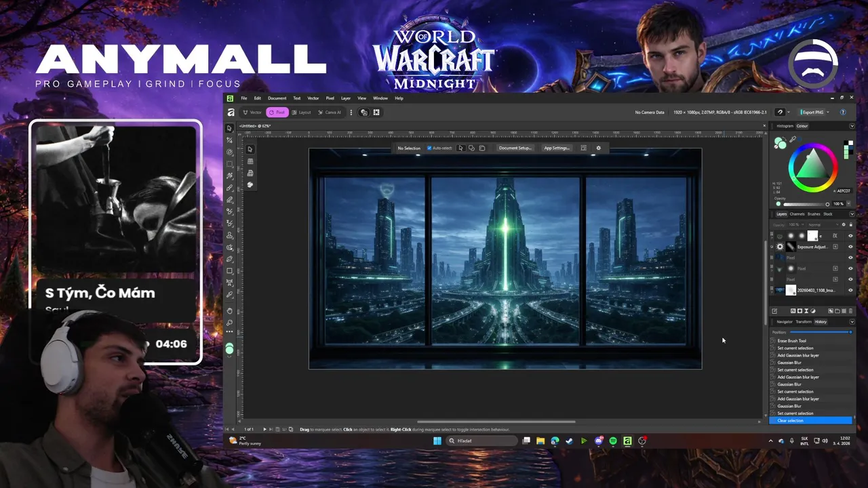Click the help question mark icon
This screenshot has width=868, height=488.
point(843,112)
